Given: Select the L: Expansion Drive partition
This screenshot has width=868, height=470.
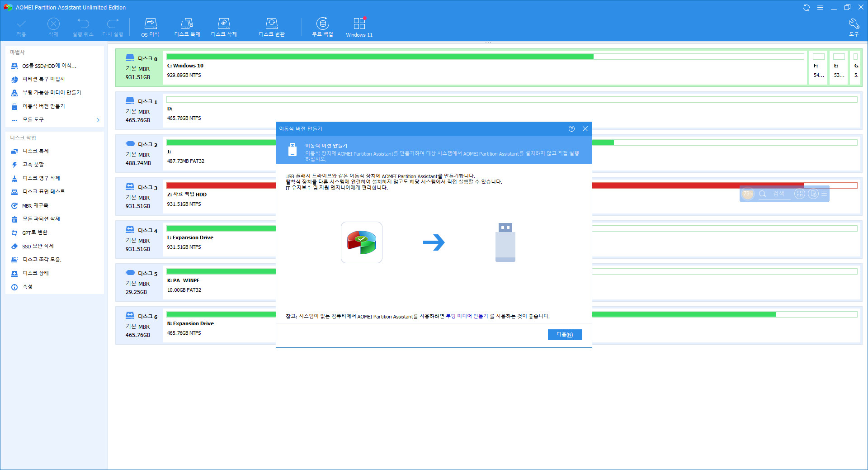Looking at the screenshot, I should (220, 239).
